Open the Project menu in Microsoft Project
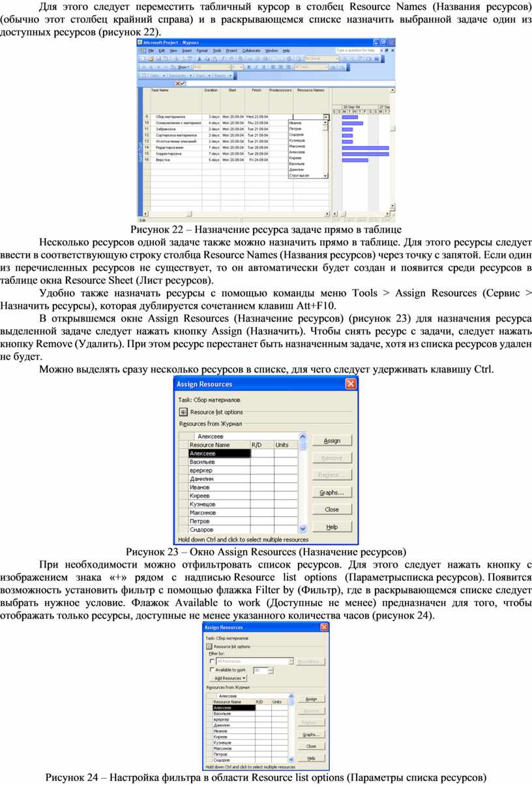The image size is (532, 785). click(x=231, y=51)
